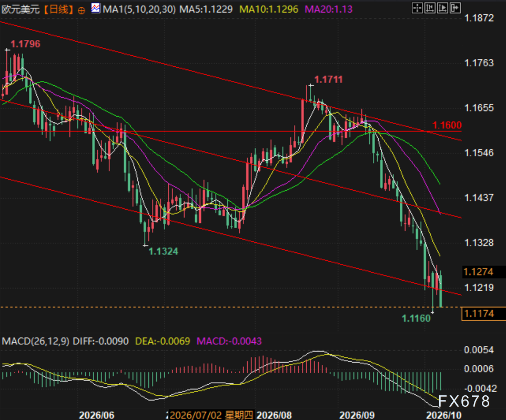This screenshot has width=506, height=420.
Task: Click the 2026/08 date label
Action: pos(274,415)
